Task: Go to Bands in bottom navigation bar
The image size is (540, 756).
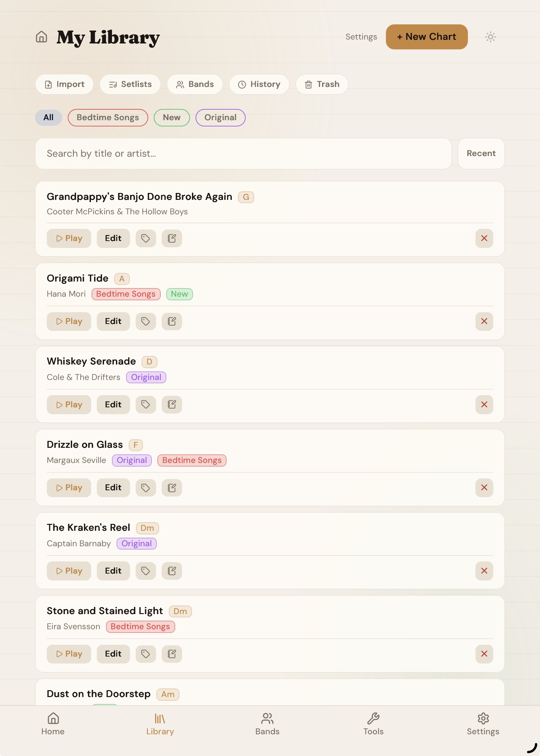Action: pyautogui.click(x=267, y=724)
